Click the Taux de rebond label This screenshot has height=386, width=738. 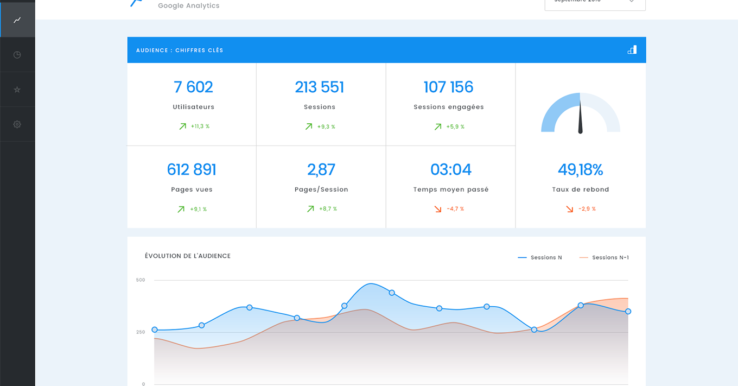[x=580, y=189]
